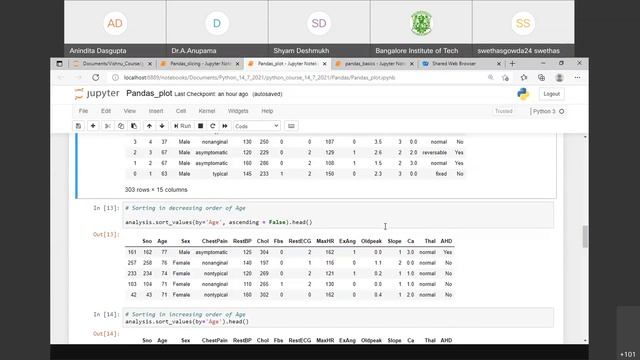
Task: Open the Edit menu
Action: coord(106,111)
